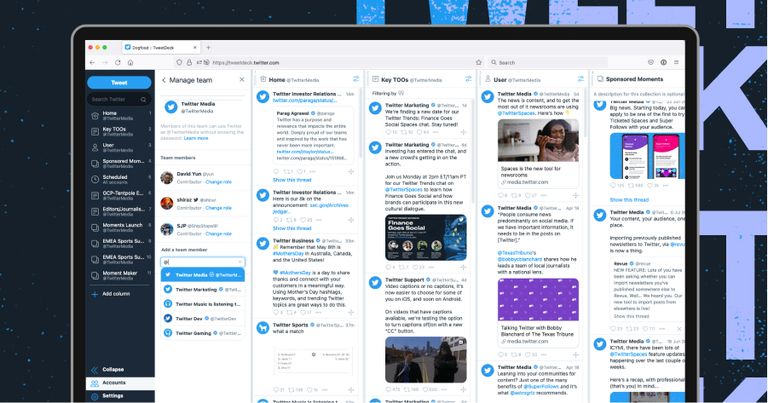Screen dimensions: 768x403
Task: Click Change role for David Yun
Action: coord(218,182)
